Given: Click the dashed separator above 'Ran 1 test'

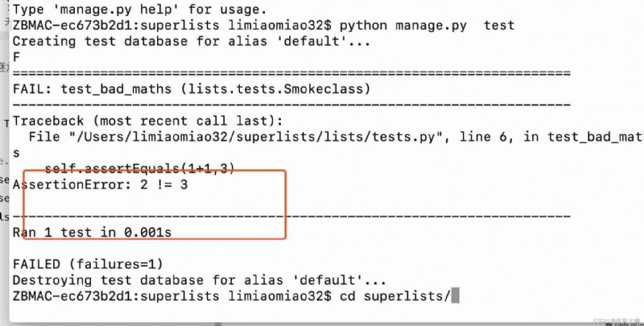Looking at the screenshot, I should tap(291, 216).
